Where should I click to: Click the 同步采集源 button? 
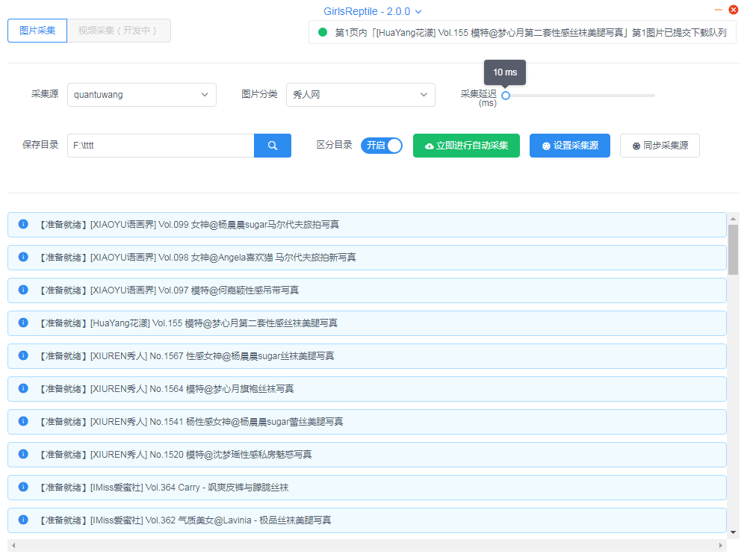pyautogui.click(x=660, y=146)
